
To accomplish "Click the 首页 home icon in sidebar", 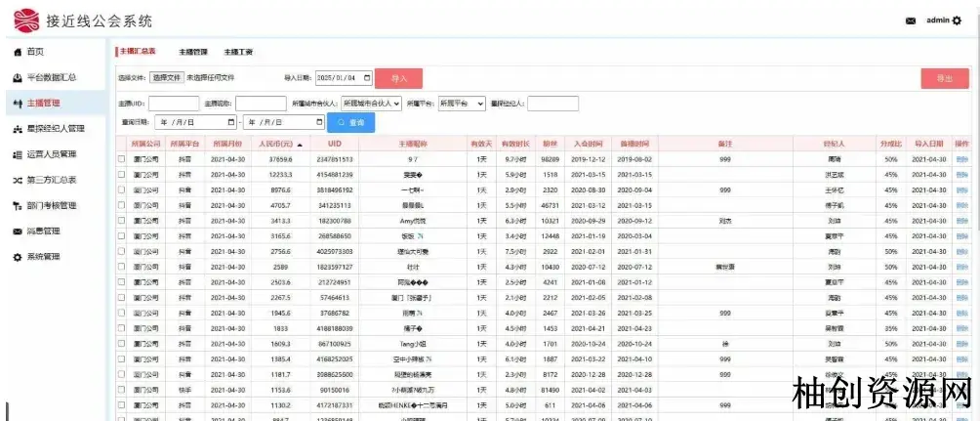I will 17,52.
